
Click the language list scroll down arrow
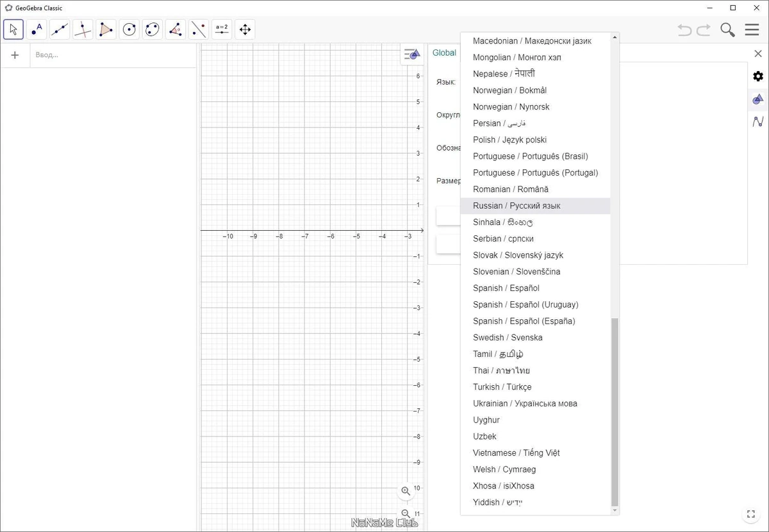coord(615,511)
